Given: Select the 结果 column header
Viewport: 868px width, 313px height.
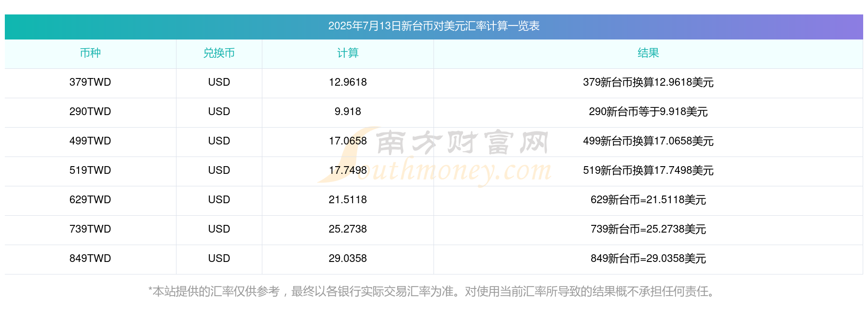Looking at the screenshot, I should (x=648, y=53).
